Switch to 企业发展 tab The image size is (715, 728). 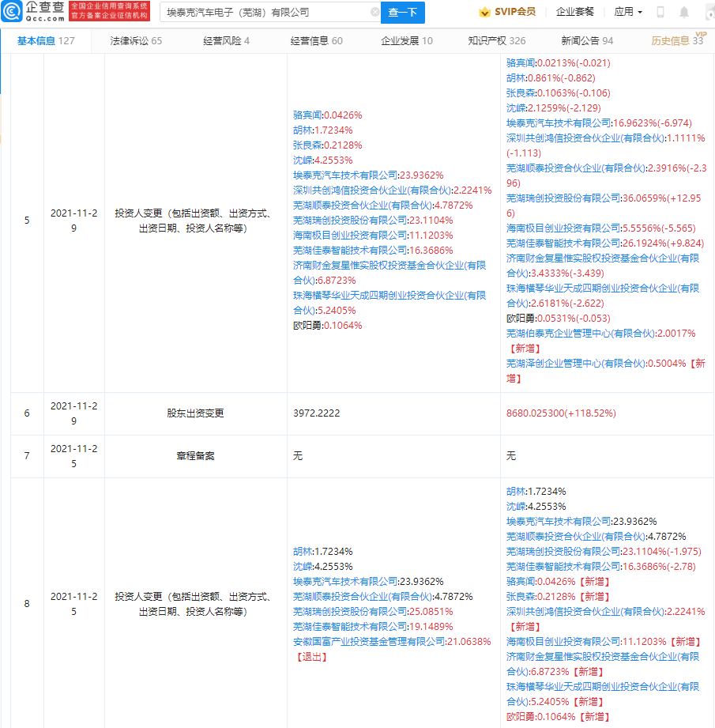[x=407, y=41]
